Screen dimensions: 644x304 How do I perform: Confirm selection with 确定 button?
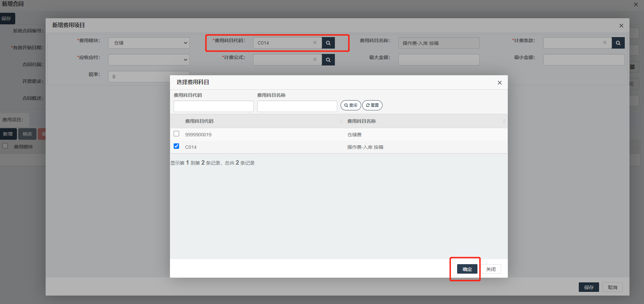(467, 269)
